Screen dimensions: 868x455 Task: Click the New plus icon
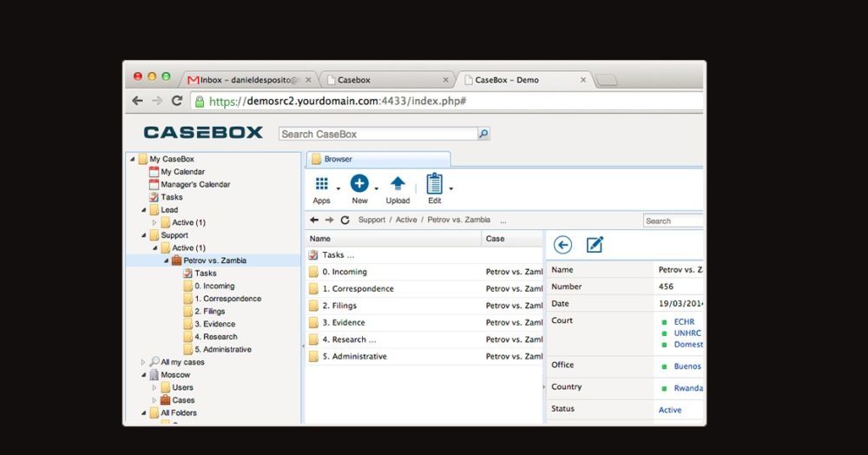tap(359, 184)
